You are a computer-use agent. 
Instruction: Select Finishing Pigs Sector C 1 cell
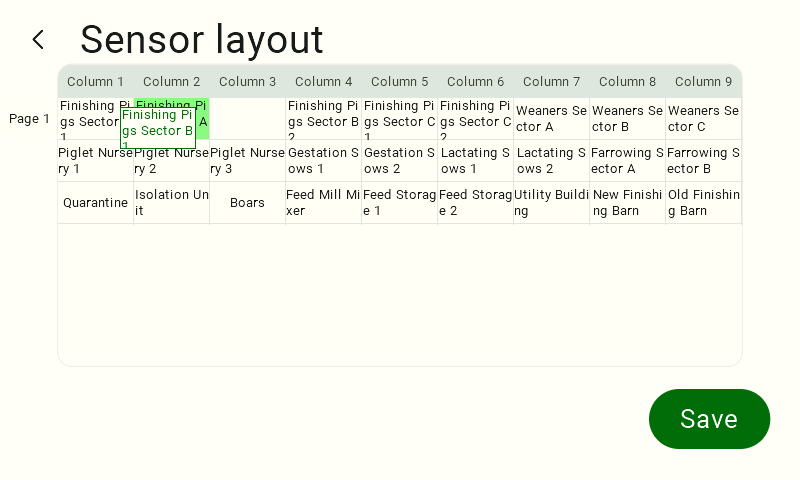tap(399, 119)
